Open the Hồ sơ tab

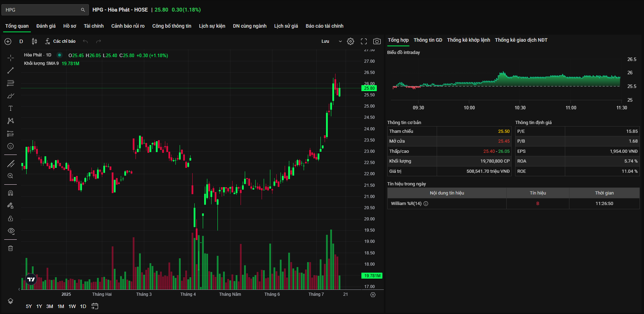[70, 26]
